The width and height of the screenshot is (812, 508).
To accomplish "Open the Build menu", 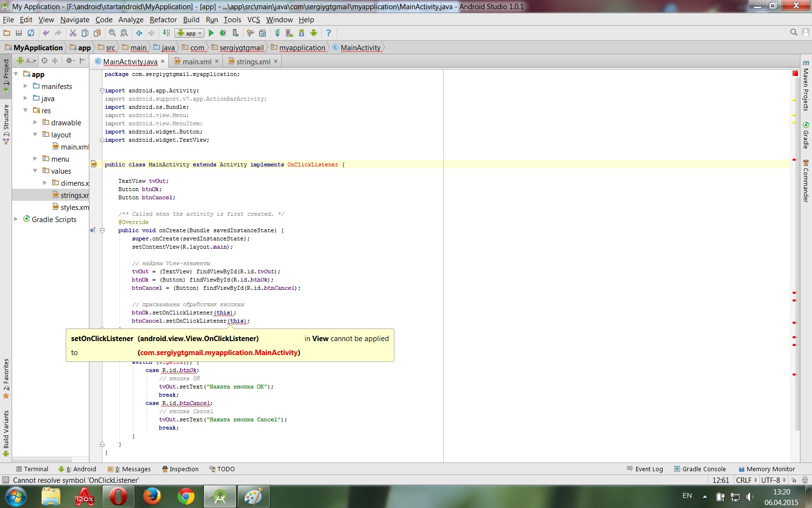I will 191,20.
